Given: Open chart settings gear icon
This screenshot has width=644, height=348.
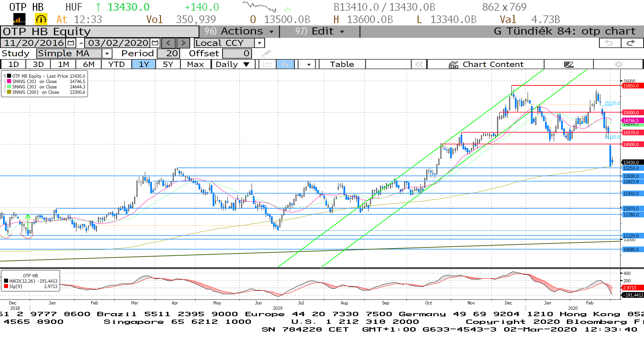Looking at the screenshot, I should (x=619, y=64).
